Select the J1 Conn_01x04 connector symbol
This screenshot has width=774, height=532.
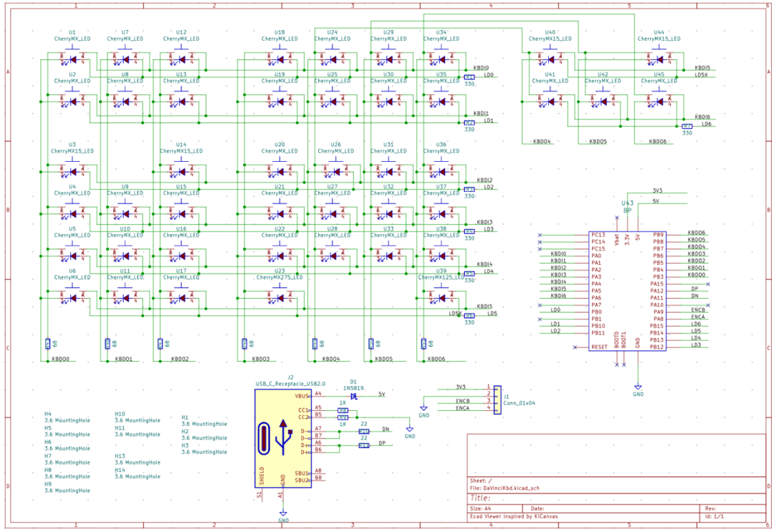[x=497, y=400]
